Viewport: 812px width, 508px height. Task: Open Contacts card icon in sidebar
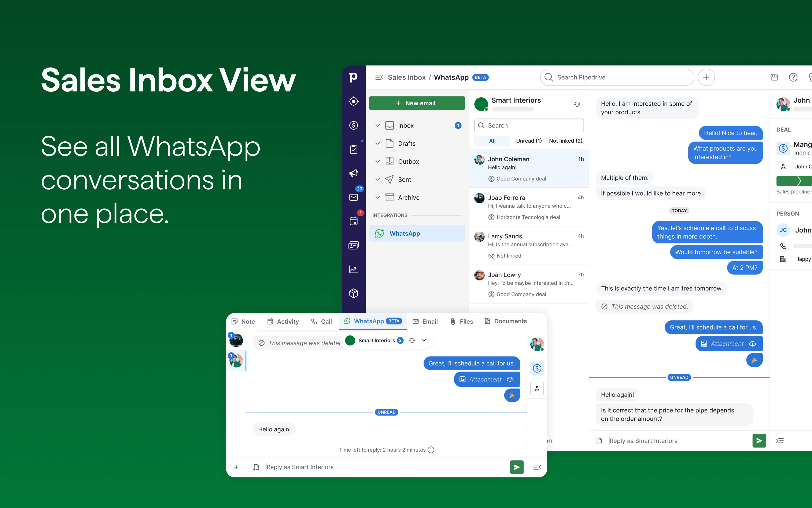click(x=353, y=246)
